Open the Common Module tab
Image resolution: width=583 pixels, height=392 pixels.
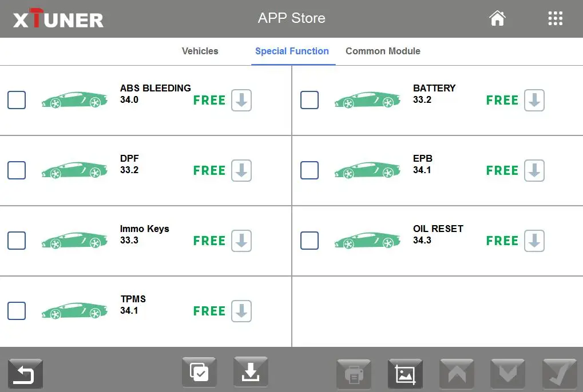383,51
